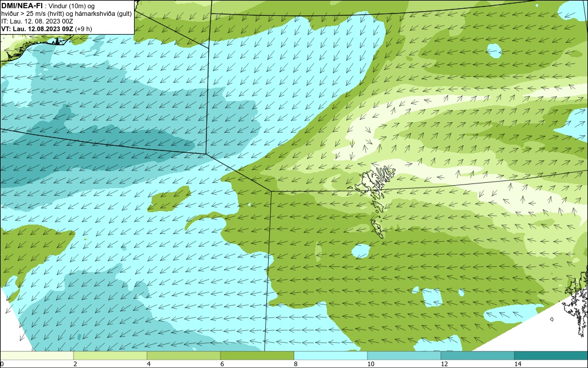Click the 4–6 m/s green legend swatch
Screen dimensions: 588x368
pos(183,355)
